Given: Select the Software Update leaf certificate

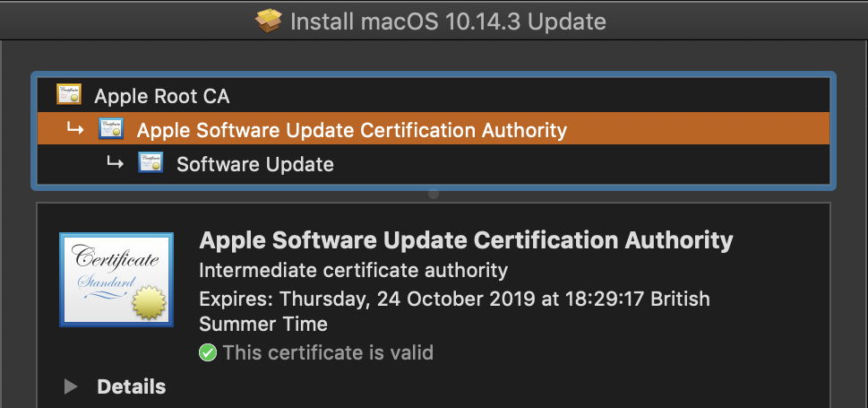Looking at the screenshot, I should [x=254, y=164].
